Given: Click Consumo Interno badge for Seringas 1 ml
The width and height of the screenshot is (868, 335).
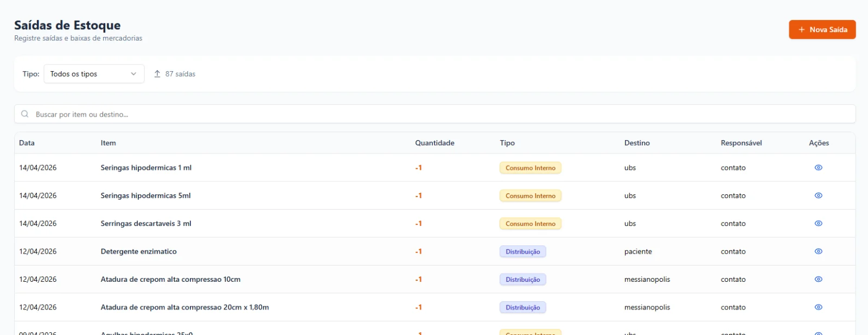Looking at the screenshot, I should 530,168.
